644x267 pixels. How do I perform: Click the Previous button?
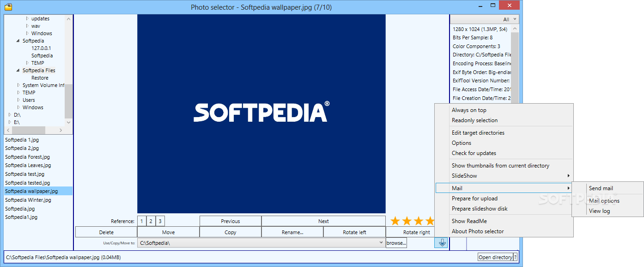[x=231, y=221]
